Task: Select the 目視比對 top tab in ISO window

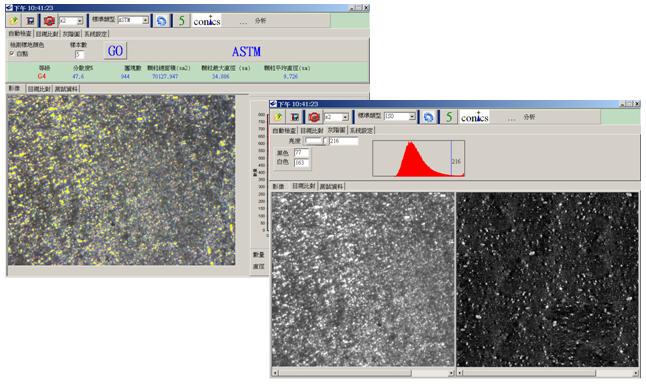Action: pyautogui.click(x=312, y=130)
